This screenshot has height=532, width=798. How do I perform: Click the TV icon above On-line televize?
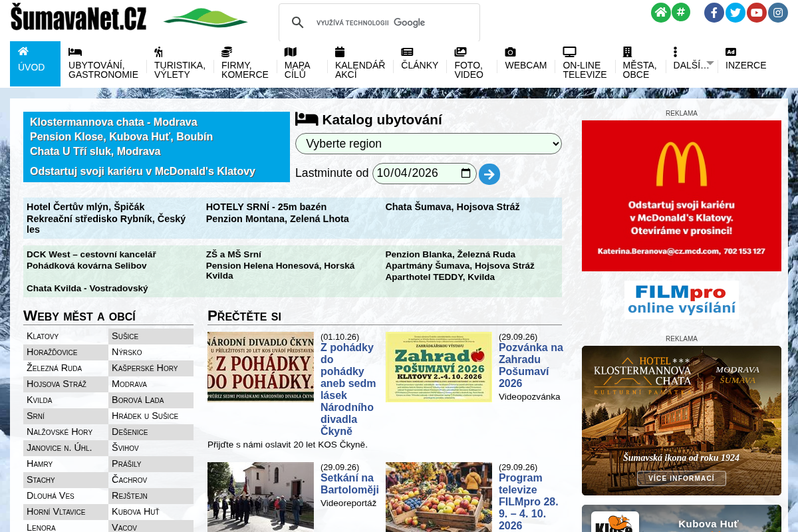click(569, 52)
